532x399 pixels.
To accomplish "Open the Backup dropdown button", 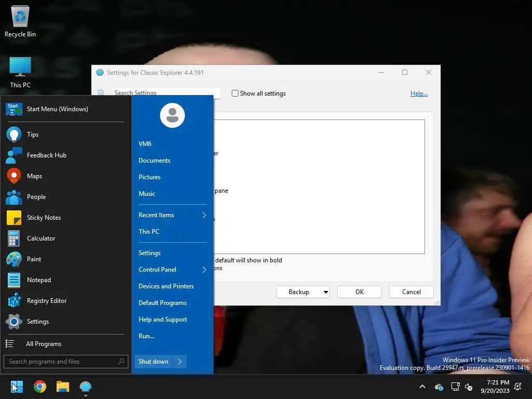I will click(x=303, y=292).
